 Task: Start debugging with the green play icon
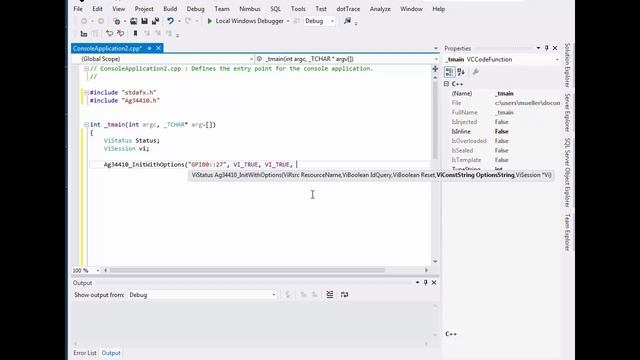[x=209, y=21]
